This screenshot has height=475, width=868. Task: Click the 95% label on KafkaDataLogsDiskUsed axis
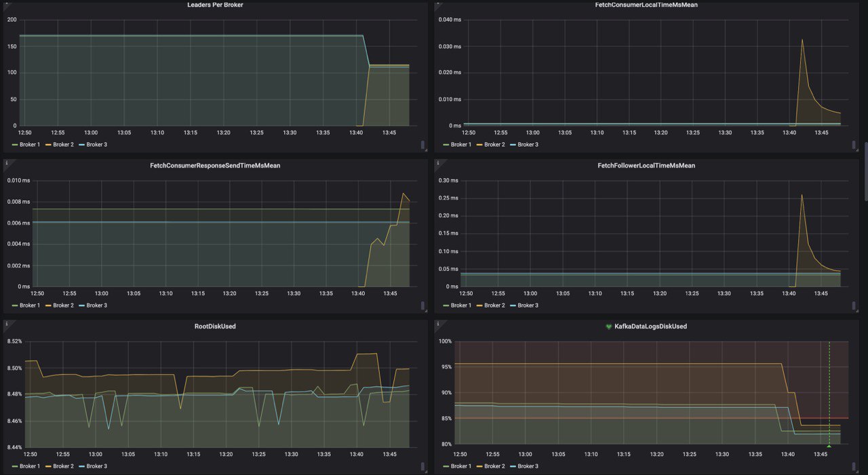tap(446, 367)
